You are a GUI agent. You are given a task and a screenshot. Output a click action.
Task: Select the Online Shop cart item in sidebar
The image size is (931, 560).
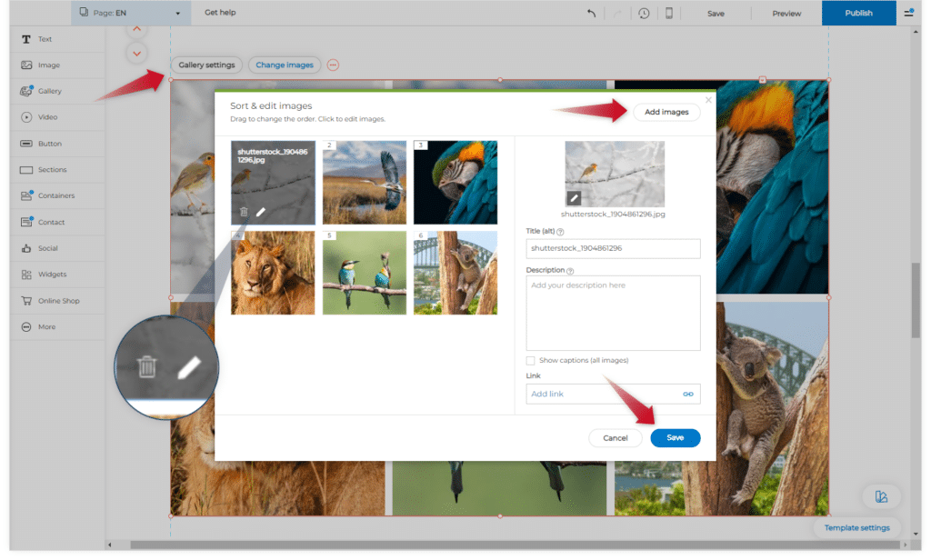point(56,301)
